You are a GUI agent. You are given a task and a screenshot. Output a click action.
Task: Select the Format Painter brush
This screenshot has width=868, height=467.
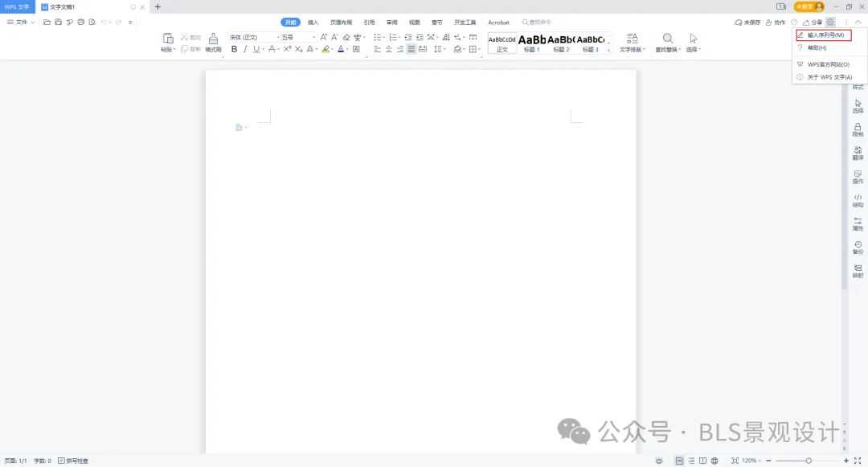[x=213, y=38]
